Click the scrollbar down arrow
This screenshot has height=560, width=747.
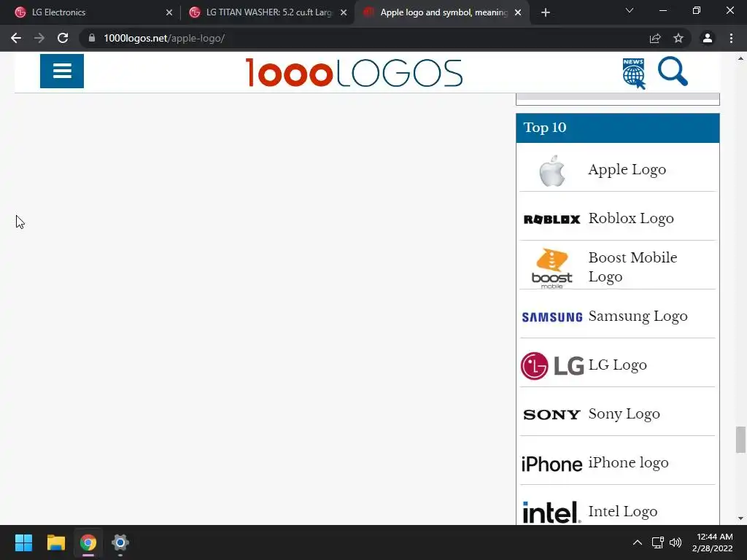(740, 518)
